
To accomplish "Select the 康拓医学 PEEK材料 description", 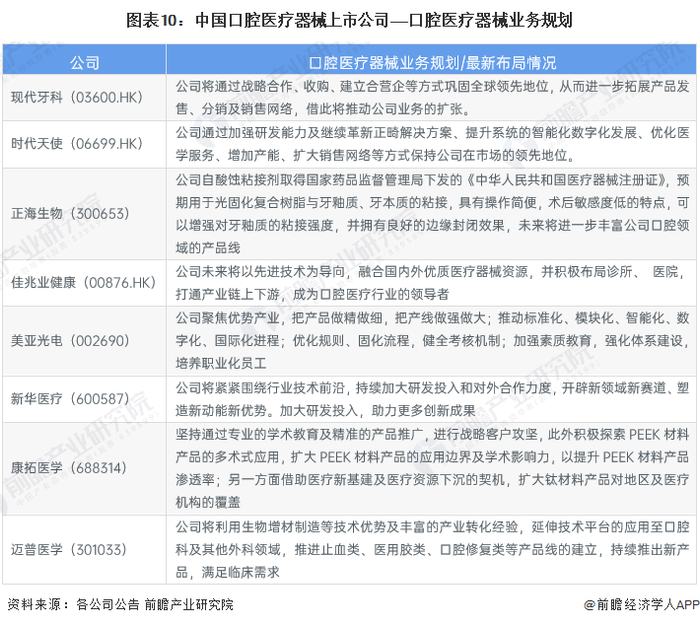I will click(x=432, y=468).
